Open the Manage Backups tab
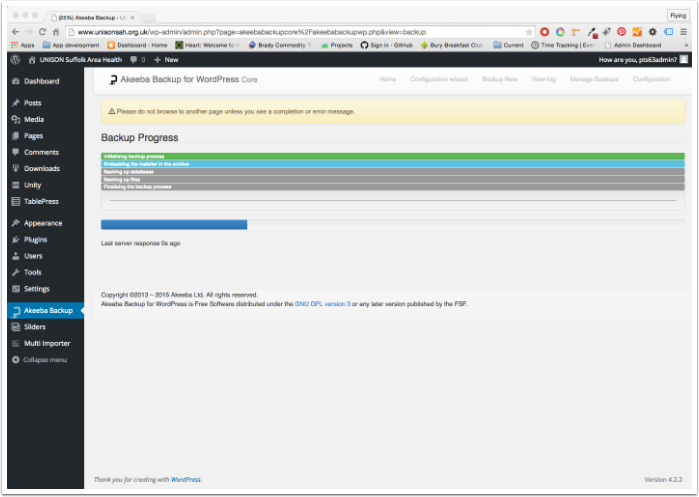This screenshot has width=699, height=497. click(x=594, y=79)
